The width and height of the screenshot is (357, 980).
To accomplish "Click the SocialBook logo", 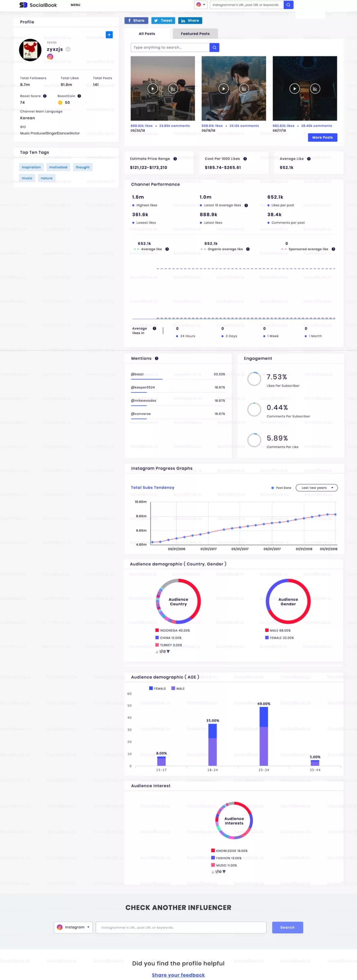I will point(38,5).
